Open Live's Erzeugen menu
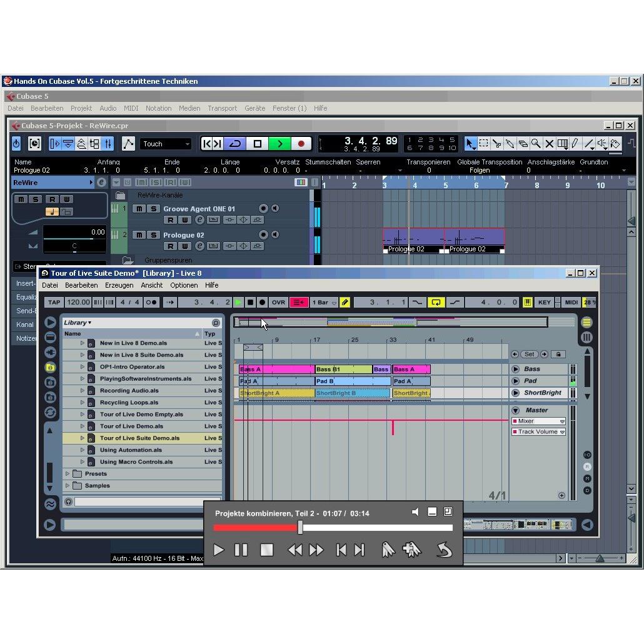644x644 pixels. click(x=119, y=285)
